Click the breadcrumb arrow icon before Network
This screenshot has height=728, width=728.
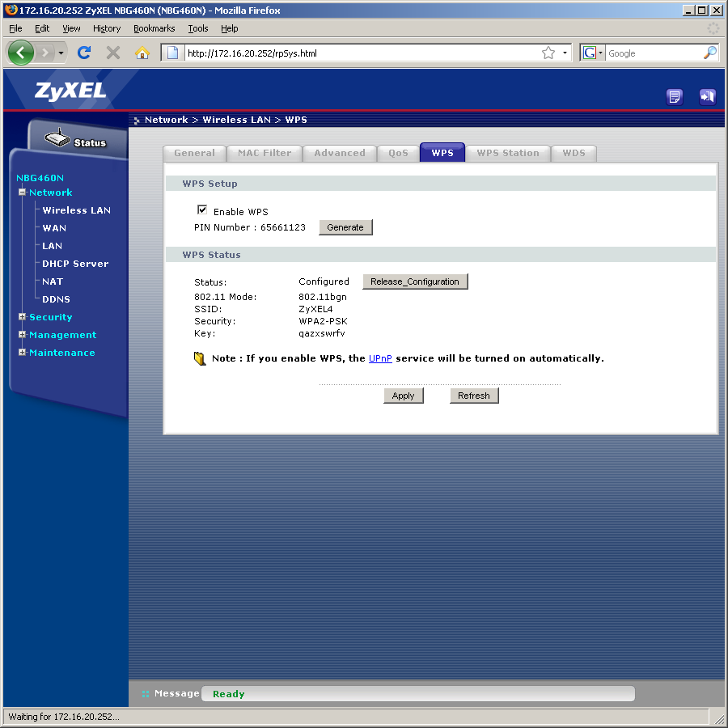pos(137,121)
